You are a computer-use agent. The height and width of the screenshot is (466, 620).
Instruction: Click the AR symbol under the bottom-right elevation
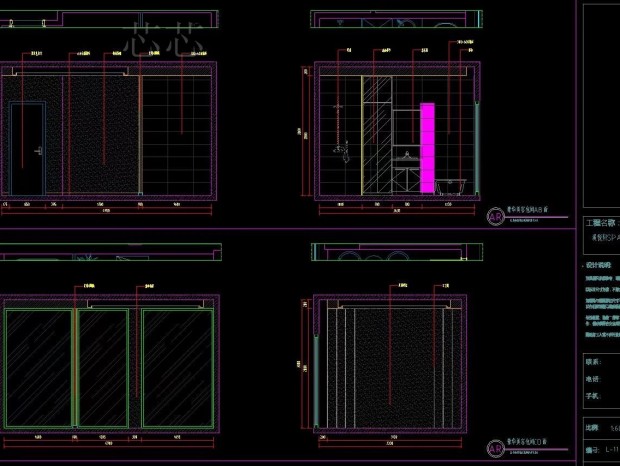coord(495,449)
